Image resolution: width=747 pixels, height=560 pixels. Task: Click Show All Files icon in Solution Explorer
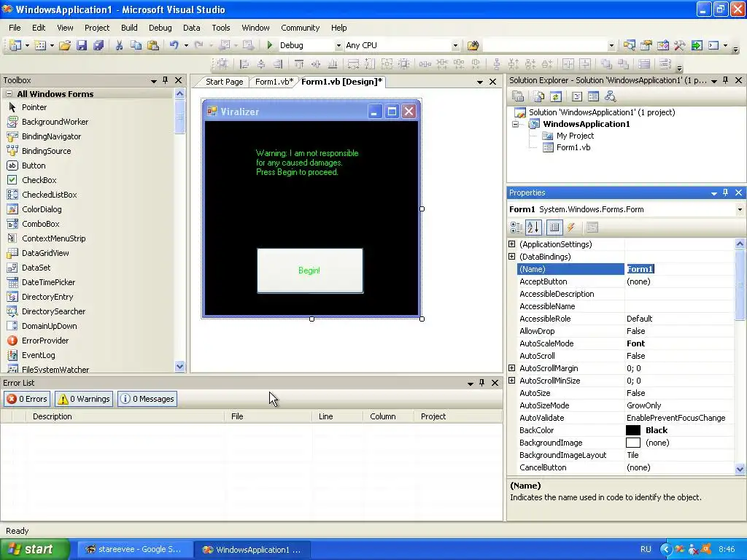point(538,97)
